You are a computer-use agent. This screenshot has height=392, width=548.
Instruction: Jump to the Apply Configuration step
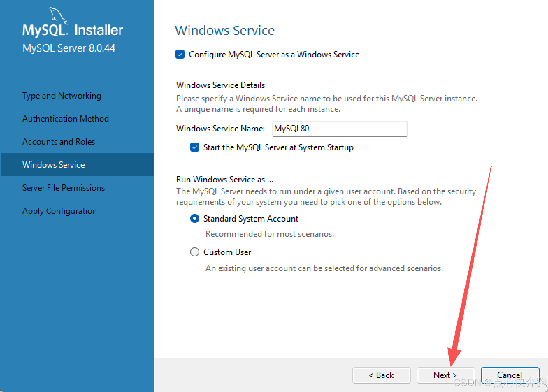(x=59, y=211)
